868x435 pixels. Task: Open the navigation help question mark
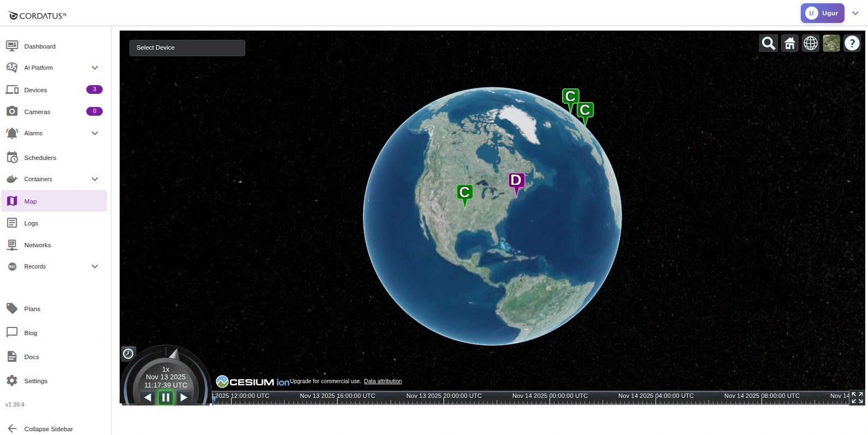[852, 43]
